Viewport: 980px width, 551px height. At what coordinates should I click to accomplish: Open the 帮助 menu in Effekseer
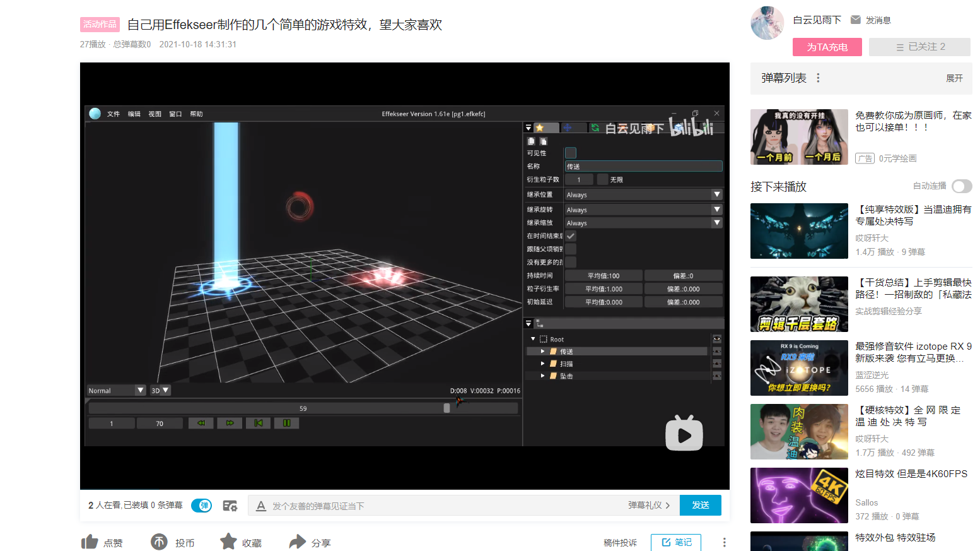pos(196,114)
